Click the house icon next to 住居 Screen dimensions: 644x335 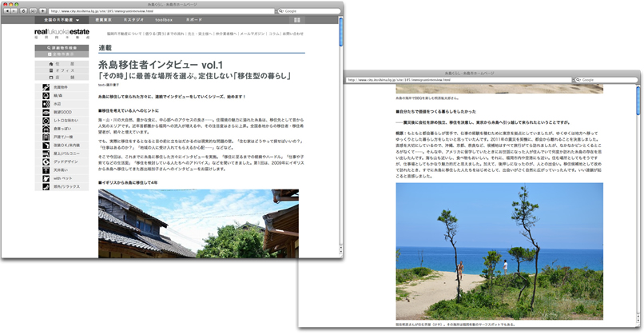(51, 64)
